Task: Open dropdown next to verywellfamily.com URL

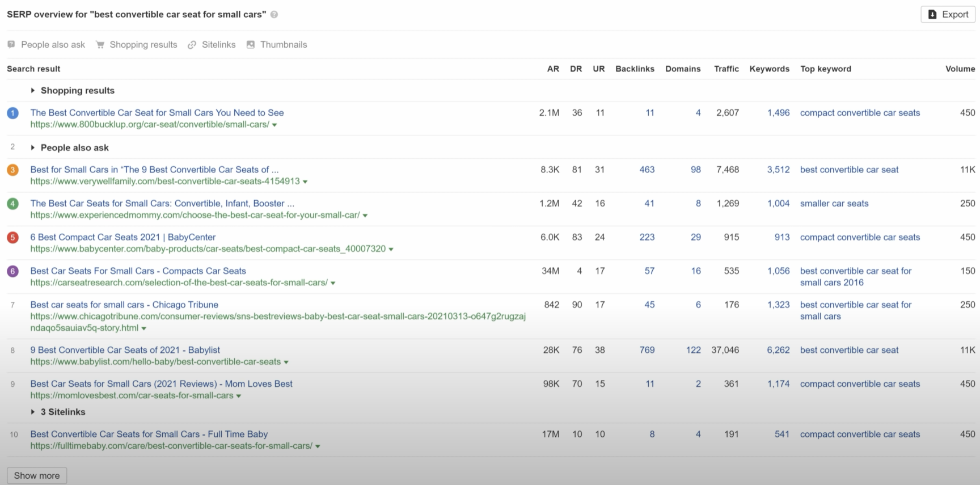Action: 305,182
